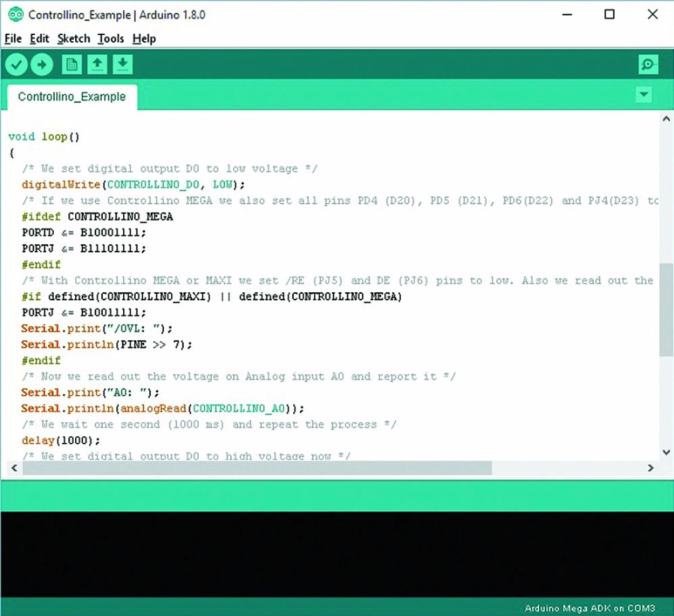Click the editor's scroll up arrow

pos(666,119)
